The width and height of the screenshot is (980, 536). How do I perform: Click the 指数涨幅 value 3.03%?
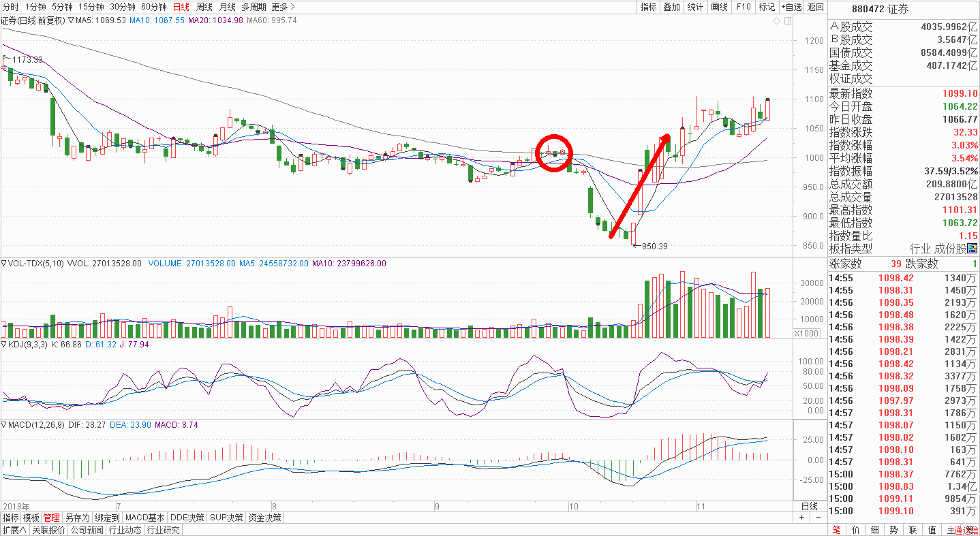tap(964, 145)
